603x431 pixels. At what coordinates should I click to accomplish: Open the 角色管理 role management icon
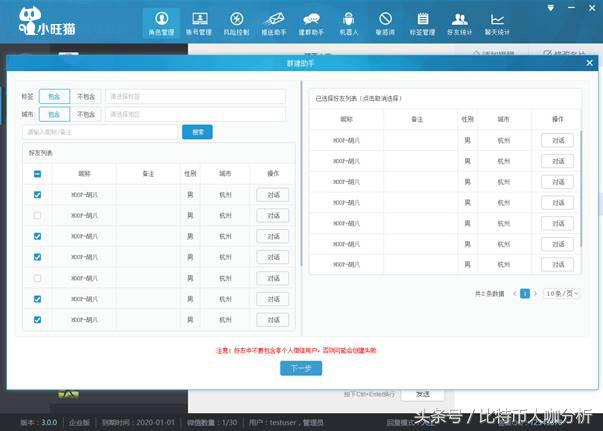coord(161,23)
